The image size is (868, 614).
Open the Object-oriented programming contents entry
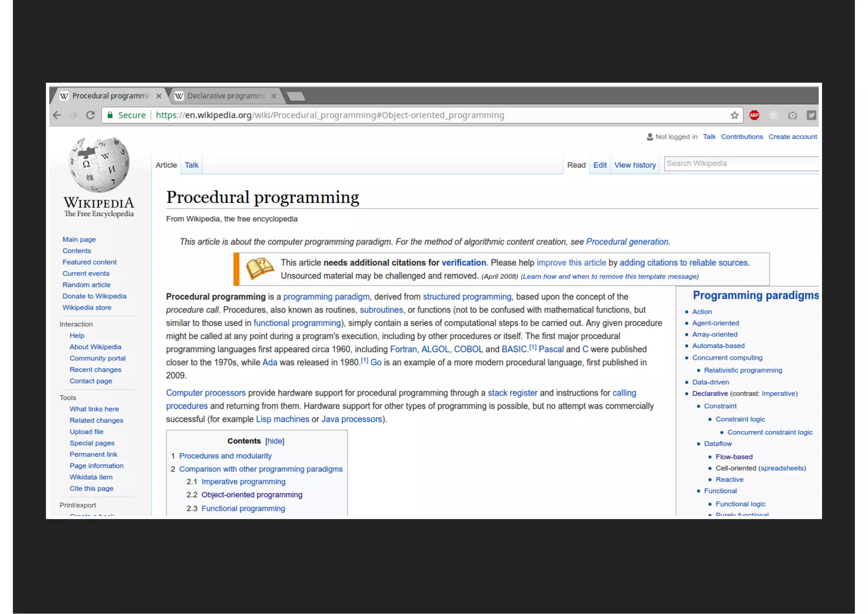[252, 495]
